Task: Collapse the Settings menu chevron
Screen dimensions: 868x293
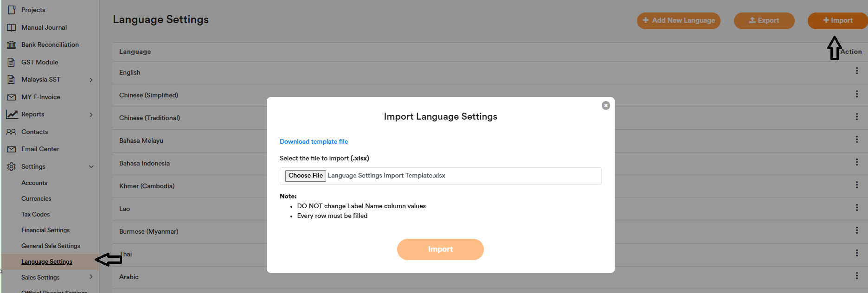Action: [x=91, y=166]
